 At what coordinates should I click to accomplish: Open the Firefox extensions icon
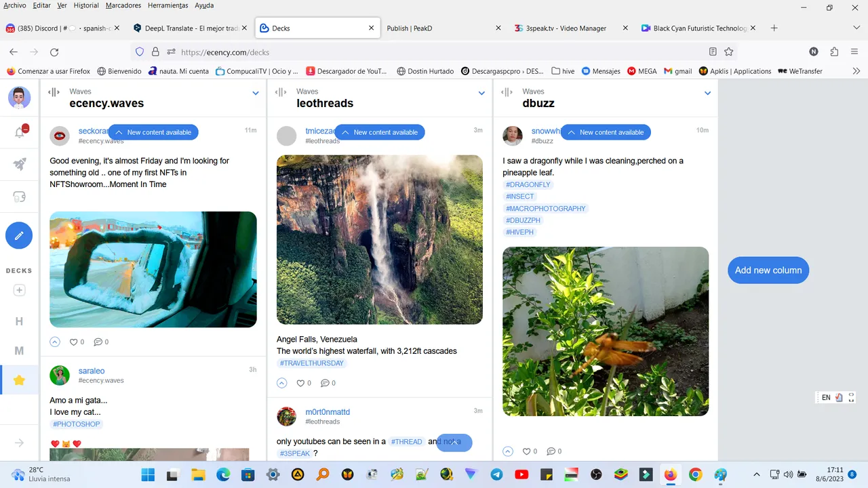[x=834, y=52]
